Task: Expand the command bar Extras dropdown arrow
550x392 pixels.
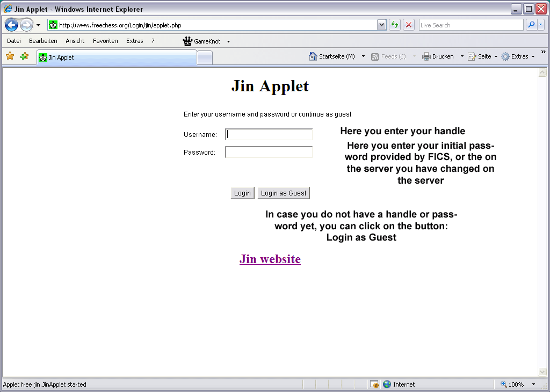Action: [x=533, y=56]
